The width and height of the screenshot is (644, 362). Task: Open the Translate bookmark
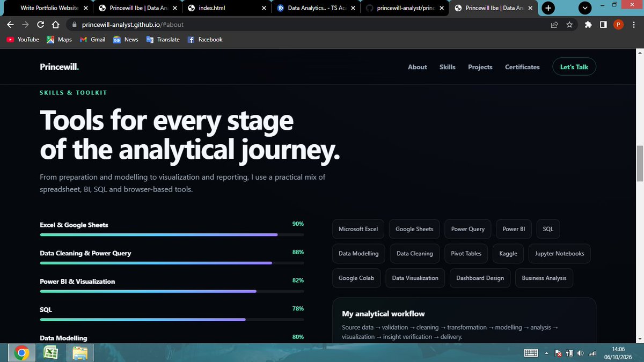pyautogui.click(x=163, y=40)
